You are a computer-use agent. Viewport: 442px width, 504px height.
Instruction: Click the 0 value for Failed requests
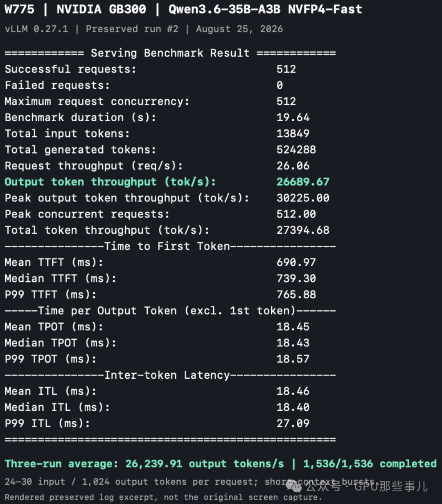pyautogui.click(x=280, y=85)
